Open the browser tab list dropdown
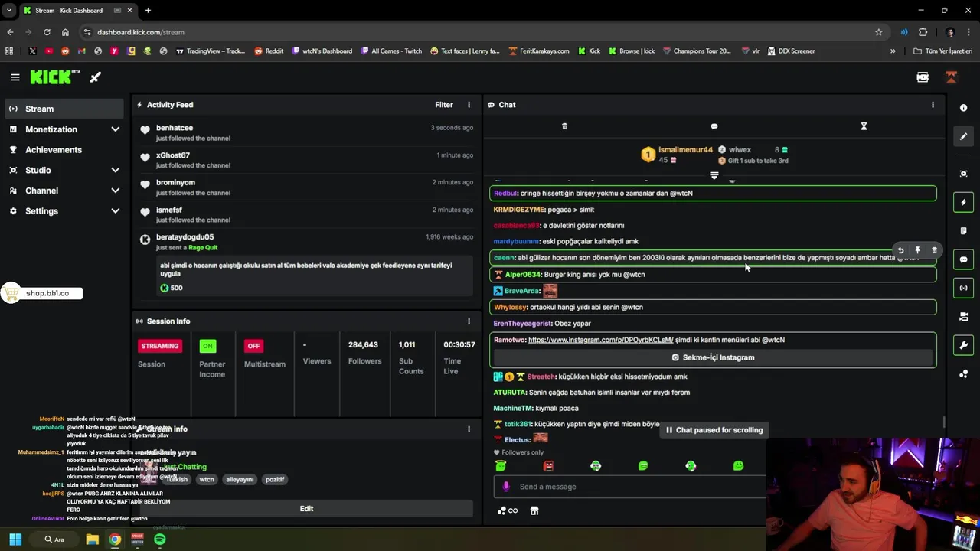This screenshot has height=551, width=980. pos(9,10)
